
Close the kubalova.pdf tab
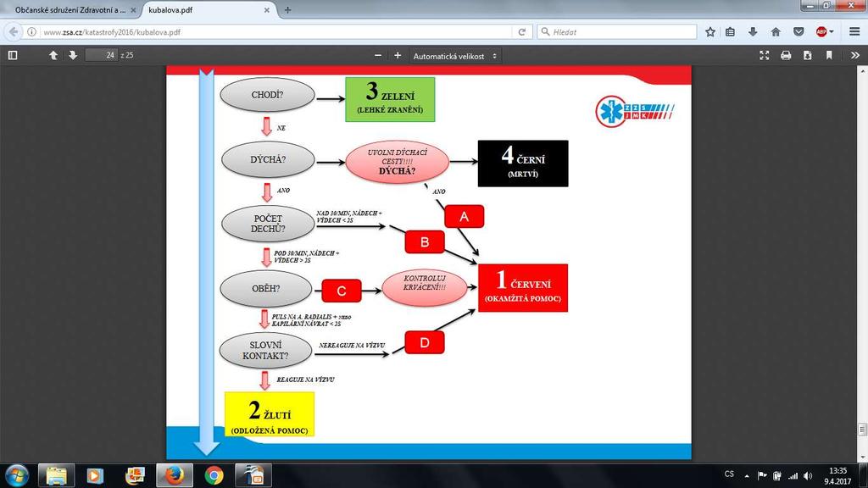pos(267,10)
